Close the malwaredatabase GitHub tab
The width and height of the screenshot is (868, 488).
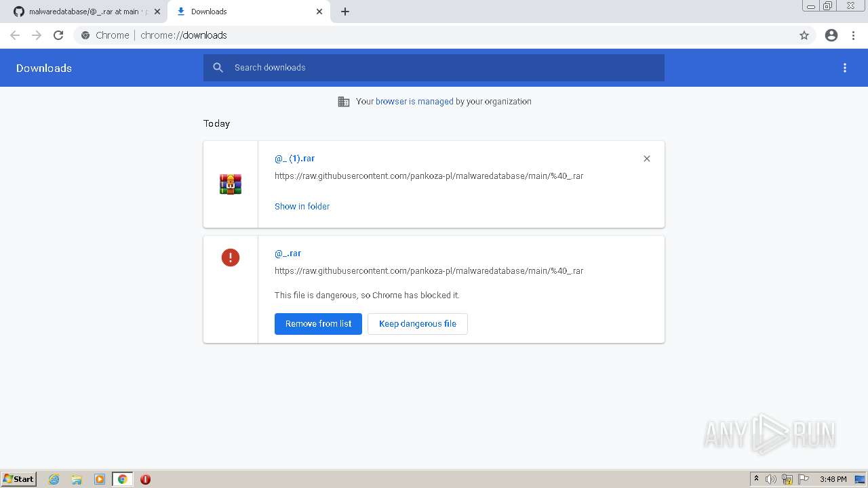[x=157, y=12]
